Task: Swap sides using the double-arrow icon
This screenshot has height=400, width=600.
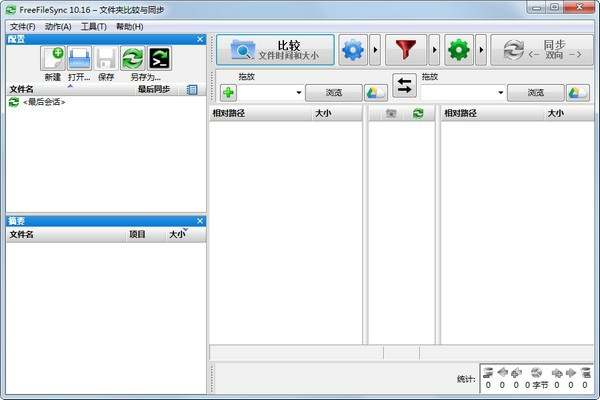Action: (x=404, y=85)
